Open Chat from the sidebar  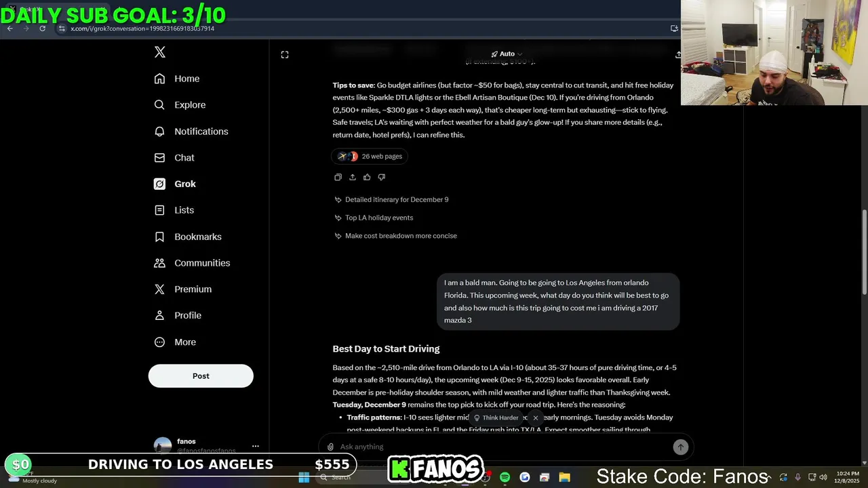[174, 157]
